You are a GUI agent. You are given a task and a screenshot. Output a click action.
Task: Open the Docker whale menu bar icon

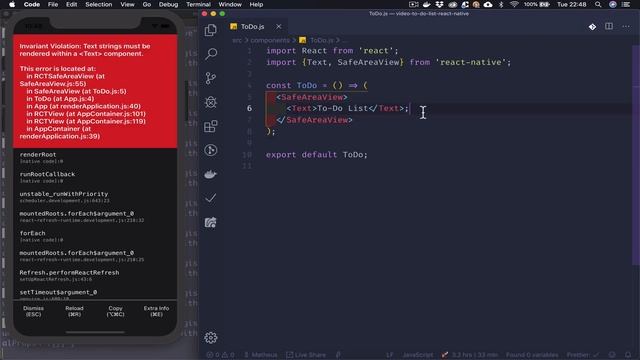pyautogui.click(x=426, y=4)
